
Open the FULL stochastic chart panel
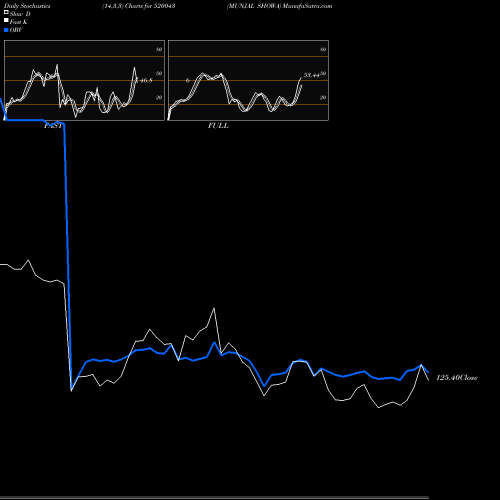[248, 80]
